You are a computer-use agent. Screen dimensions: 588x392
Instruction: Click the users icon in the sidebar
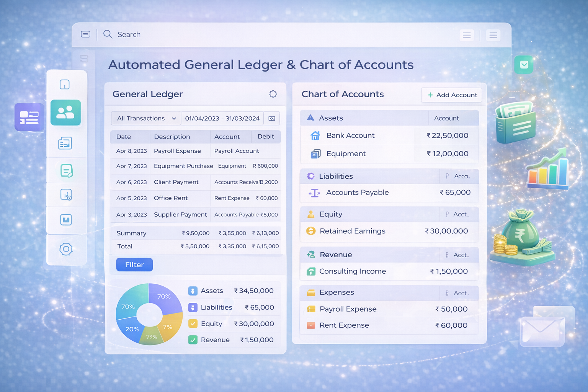65,113
